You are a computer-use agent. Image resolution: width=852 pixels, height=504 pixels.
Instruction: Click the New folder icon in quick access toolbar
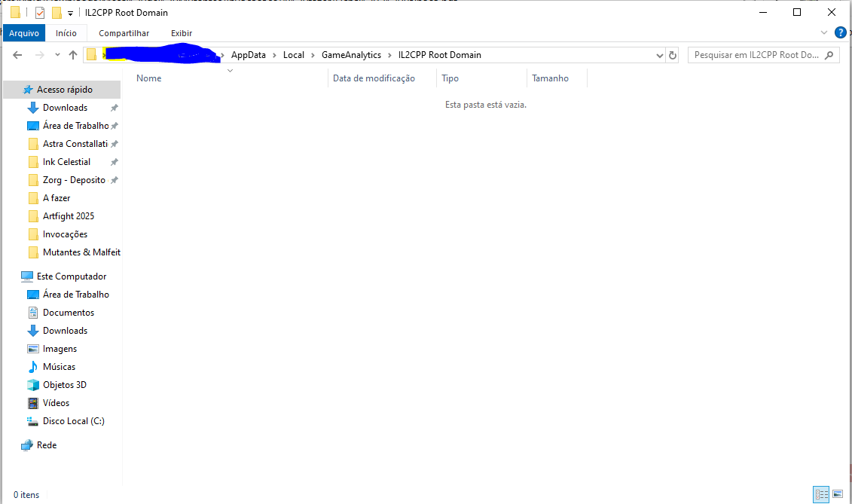[56, 13]
